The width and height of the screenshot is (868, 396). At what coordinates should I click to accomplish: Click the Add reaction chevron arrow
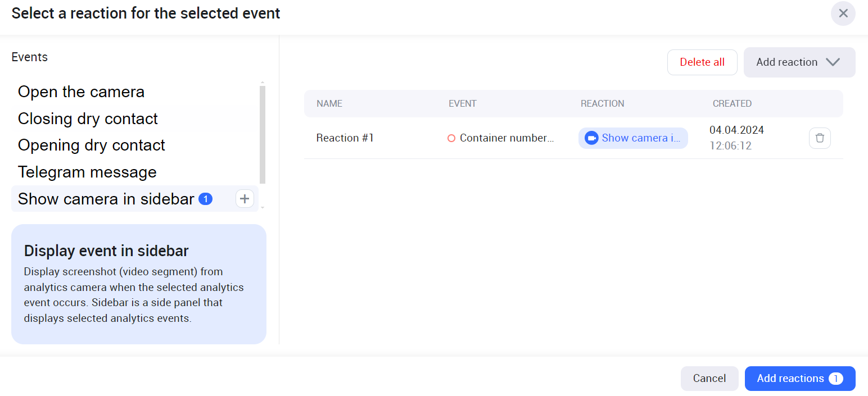click(x=833, y=62)
